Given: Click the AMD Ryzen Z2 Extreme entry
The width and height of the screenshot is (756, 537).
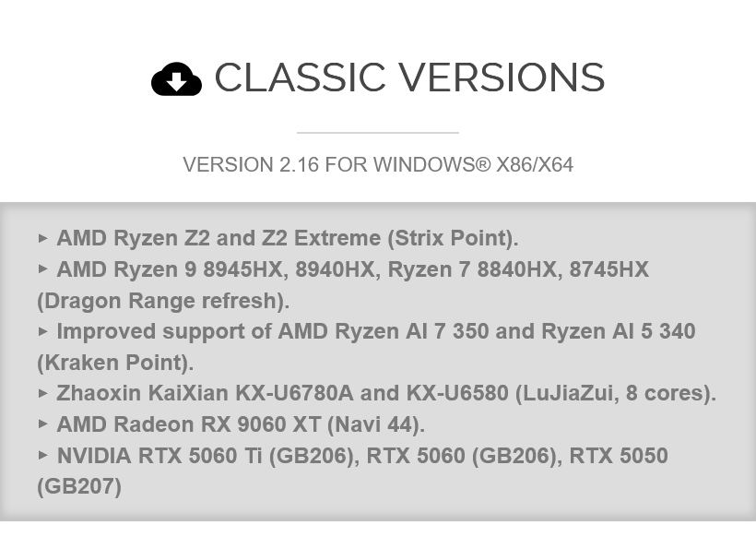Looking at the screenshot, I should 287,238.
